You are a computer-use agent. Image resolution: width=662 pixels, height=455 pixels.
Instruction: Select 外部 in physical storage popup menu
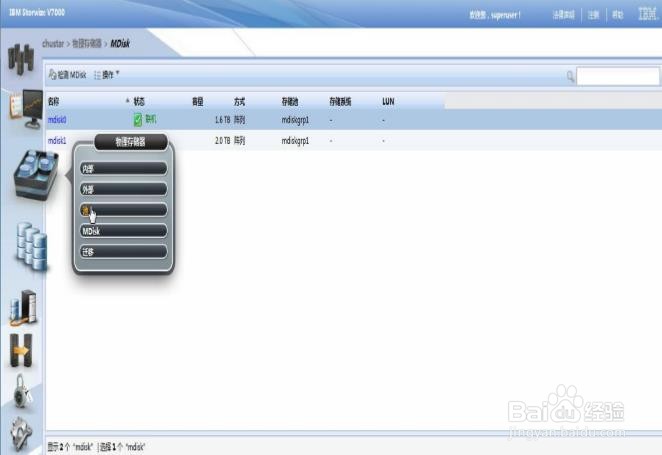pyautogui.click(x=123, y=190)
